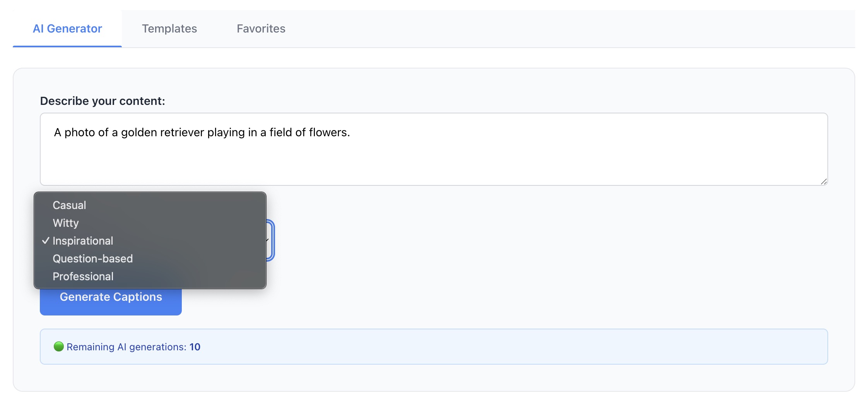The height and width of the screenshot is (401, 868).
Task: Click the golden retriever description text
Action: tap(202, 132)
